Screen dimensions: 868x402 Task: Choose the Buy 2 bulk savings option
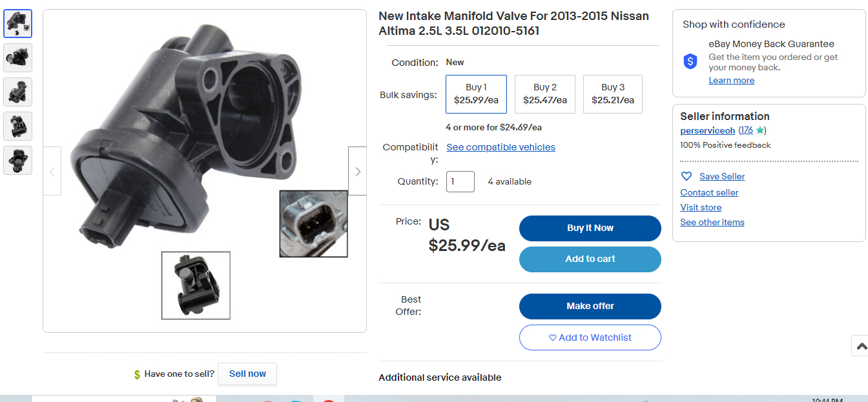click(x=544, y=94)
